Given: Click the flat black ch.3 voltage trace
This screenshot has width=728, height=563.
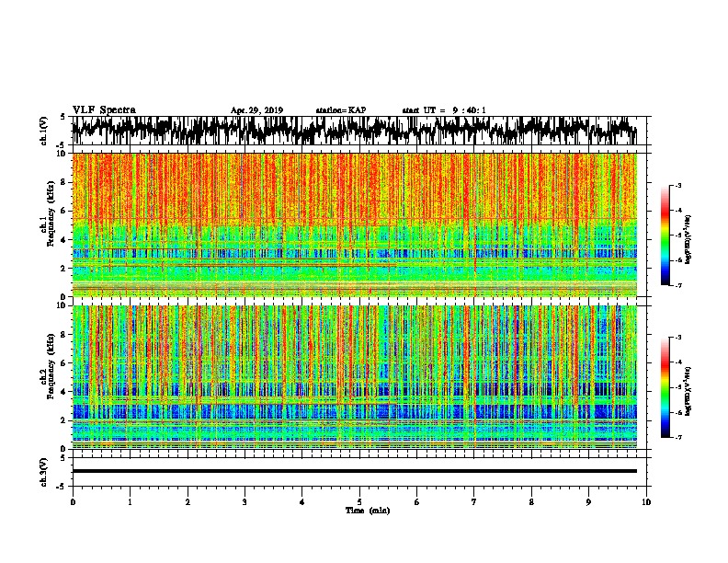Looking at the screenshot, I should (x=354, y=471).
